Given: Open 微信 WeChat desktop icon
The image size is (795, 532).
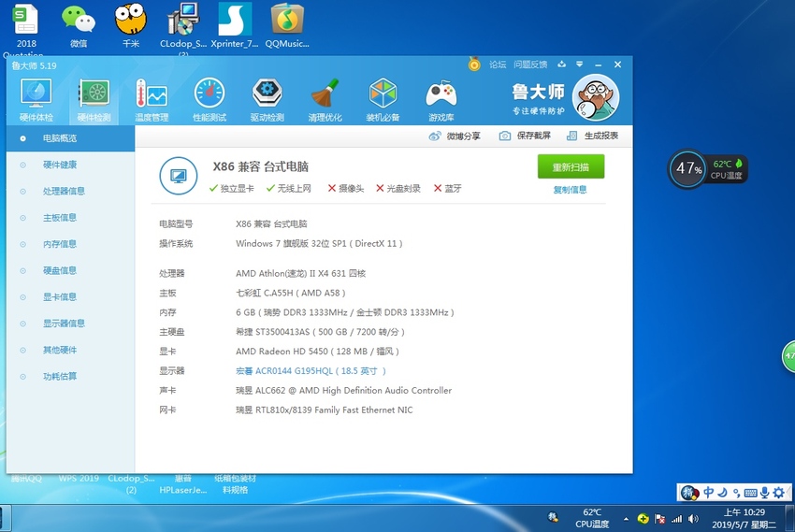Looking at the screenshot, I should [78, 26].
